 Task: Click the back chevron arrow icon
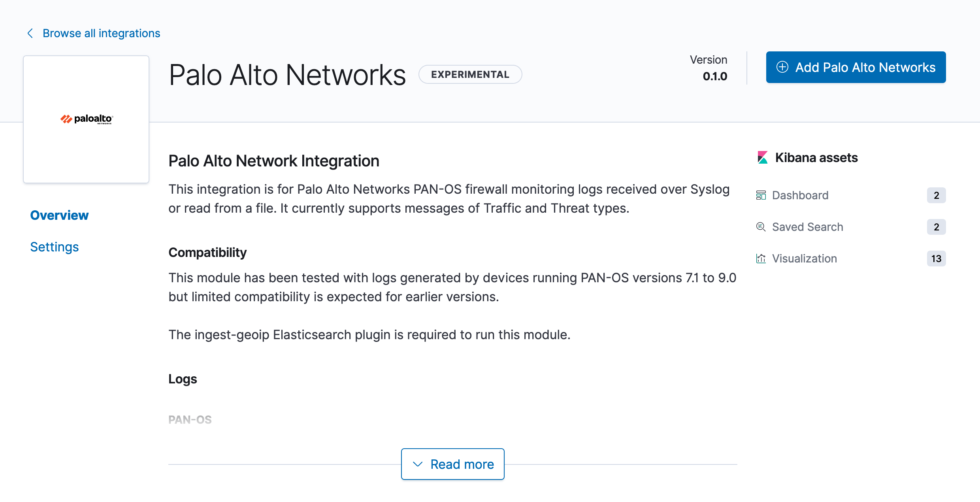(30, 33)
